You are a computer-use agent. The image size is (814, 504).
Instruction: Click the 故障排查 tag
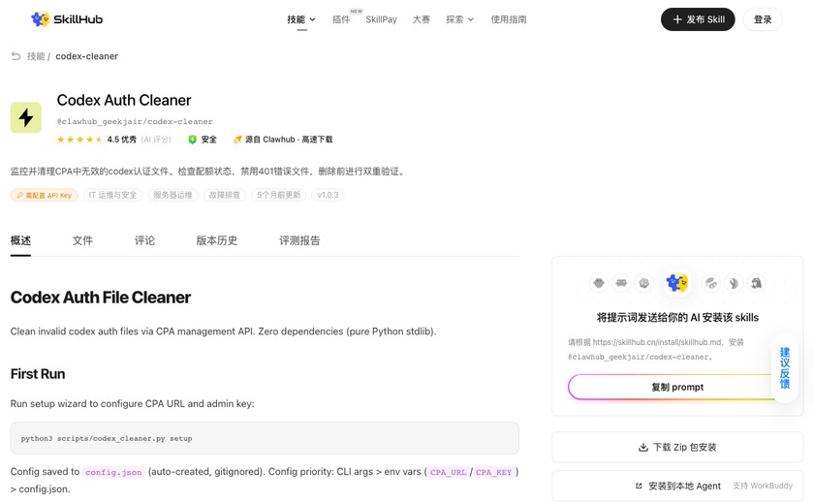coord(225,195)
